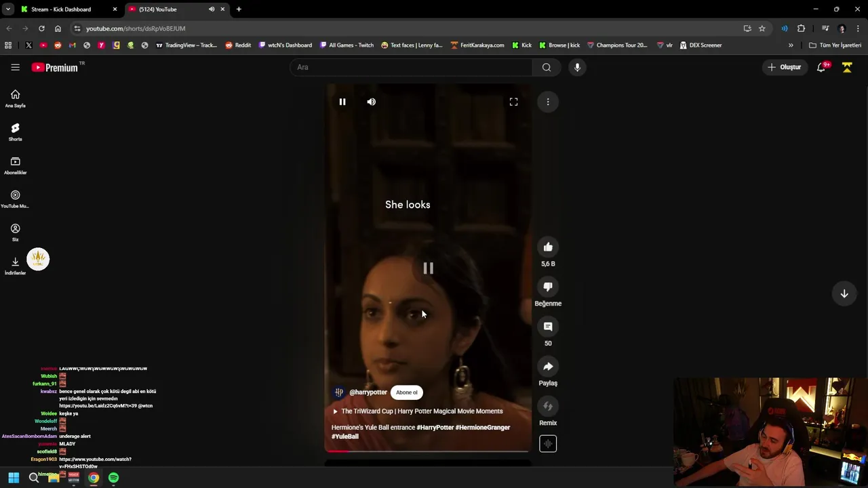
Task: Open Chrome three-dot menu
Action: pyautogui.click(x=859, y=28)
